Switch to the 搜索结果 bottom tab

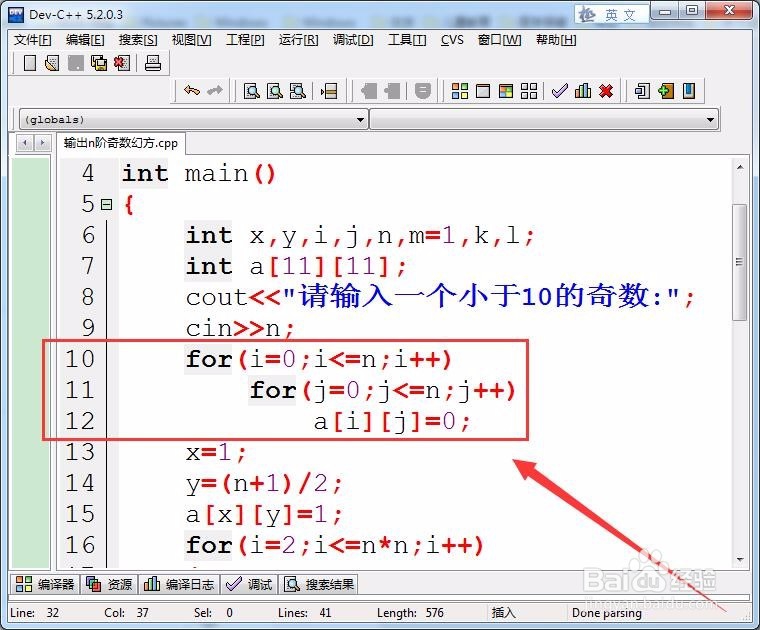319,584
